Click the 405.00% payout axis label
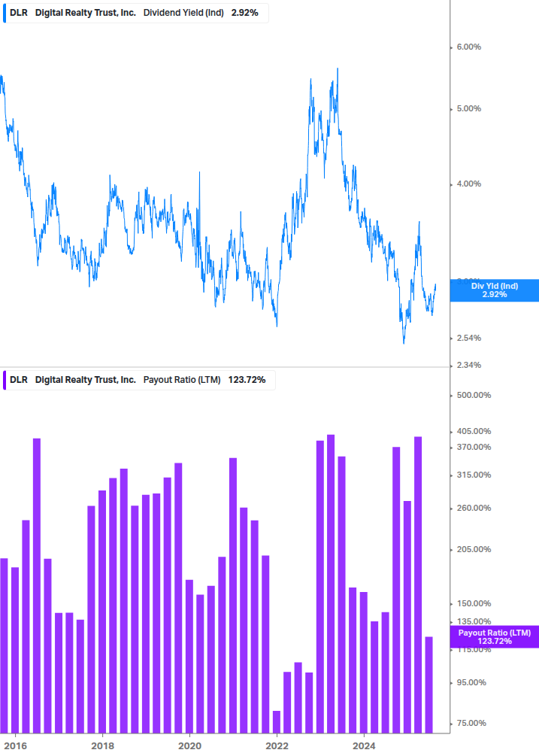Screen dimensions: 539x756 tap(474, 432)
